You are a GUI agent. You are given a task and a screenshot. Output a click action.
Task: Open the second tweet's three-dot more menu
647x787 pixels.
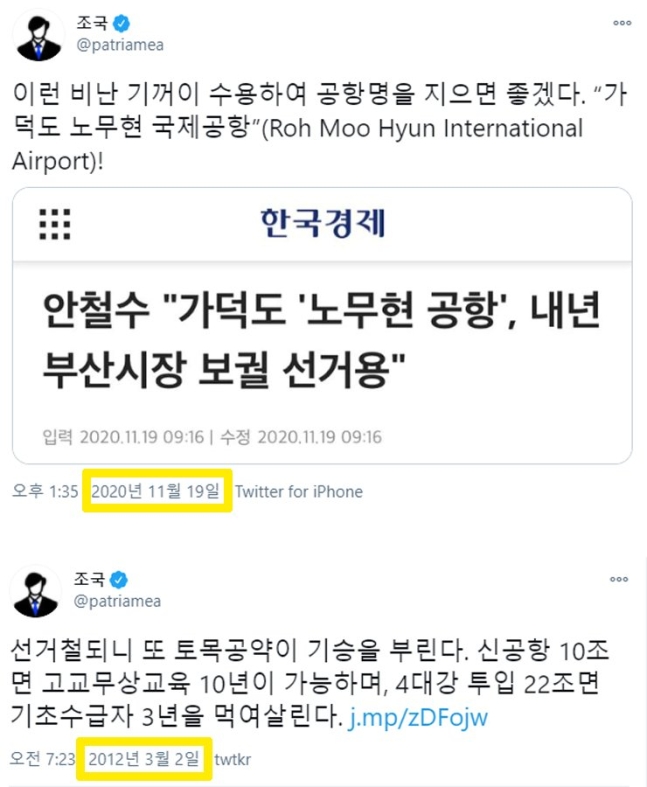pos(618,579)
